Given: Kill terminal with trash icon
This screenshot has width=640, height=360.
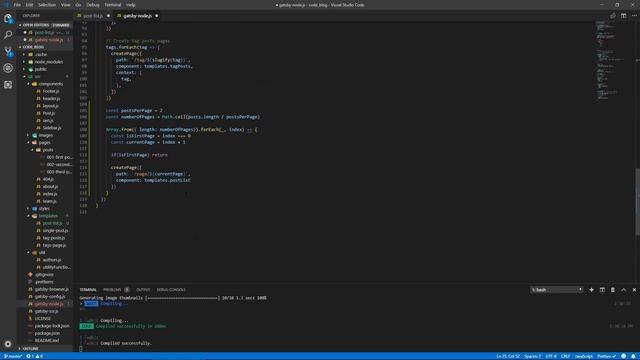Looking at the screenshot, I should click(x=613, y=290).
